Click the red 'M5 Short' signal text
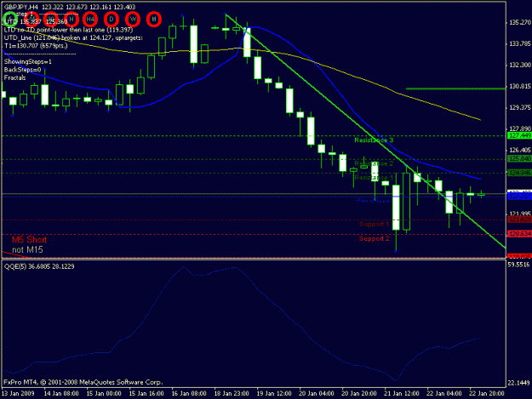Screen dimensions: 532x399 (x=29, y=240)
